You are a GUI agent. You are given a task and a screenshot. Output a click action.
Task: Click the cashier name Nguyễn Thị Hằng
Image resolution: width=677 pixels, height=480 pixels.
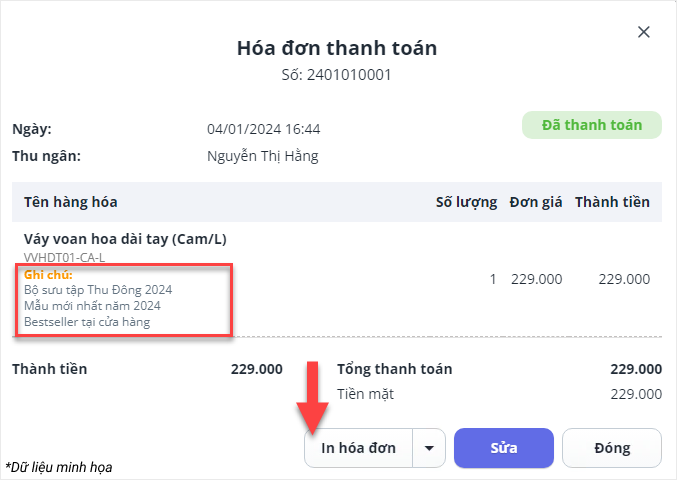263,156
